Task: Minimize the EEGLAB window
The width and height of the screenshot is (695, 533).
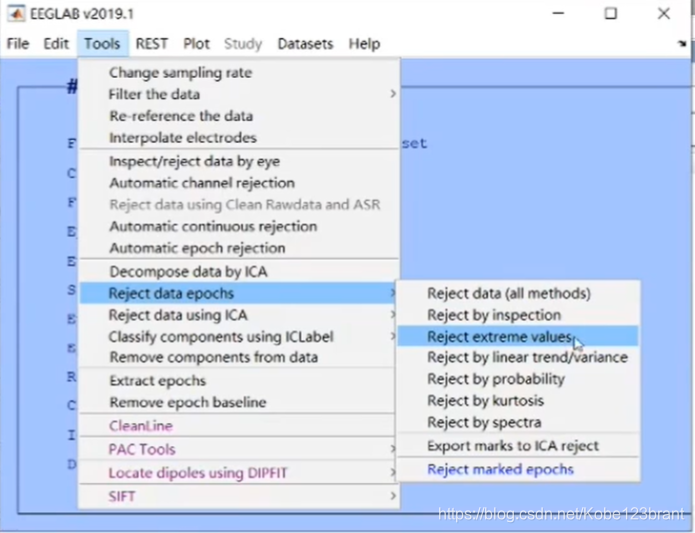Action: (558, 13)
